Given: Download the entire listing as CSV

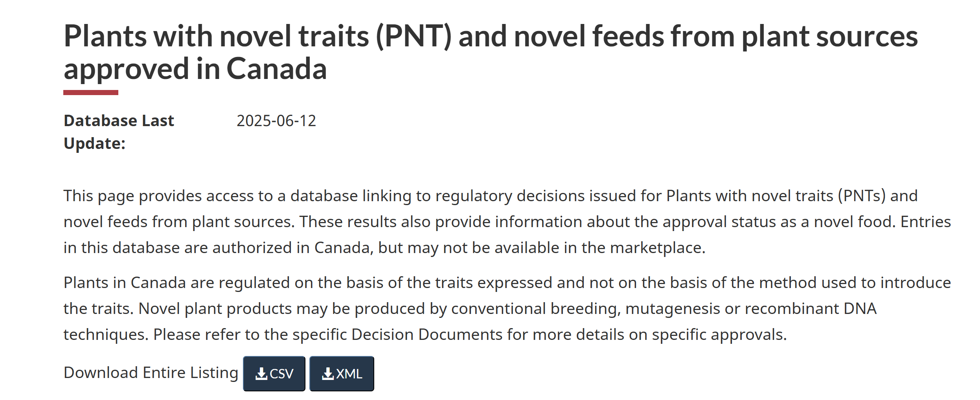Looking at the screenshot, I should (274, 373).
